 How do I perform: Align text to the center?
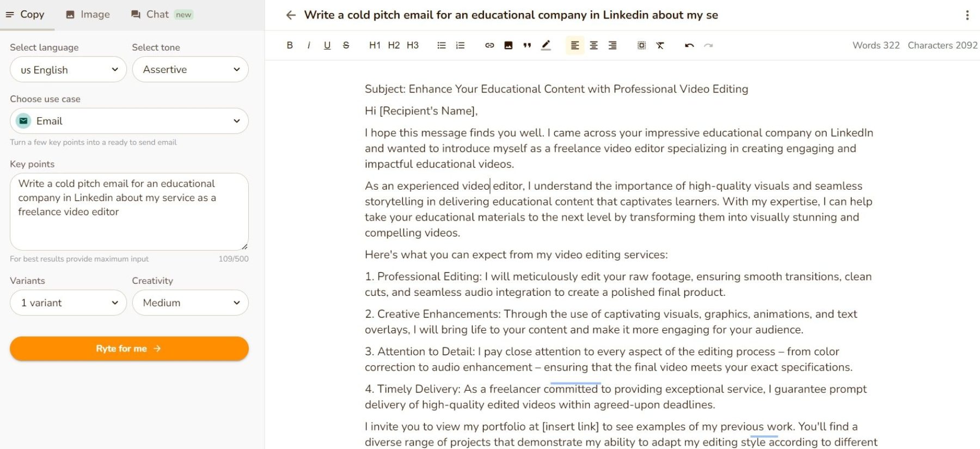593,45
